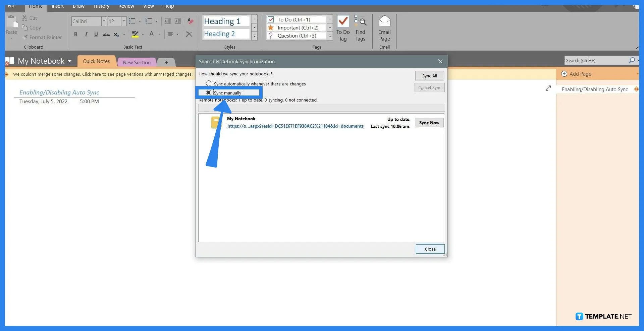Expand the My Notebook dropdown
The image size is (644, 331).
pyautogui.click(x=70, y=61)
